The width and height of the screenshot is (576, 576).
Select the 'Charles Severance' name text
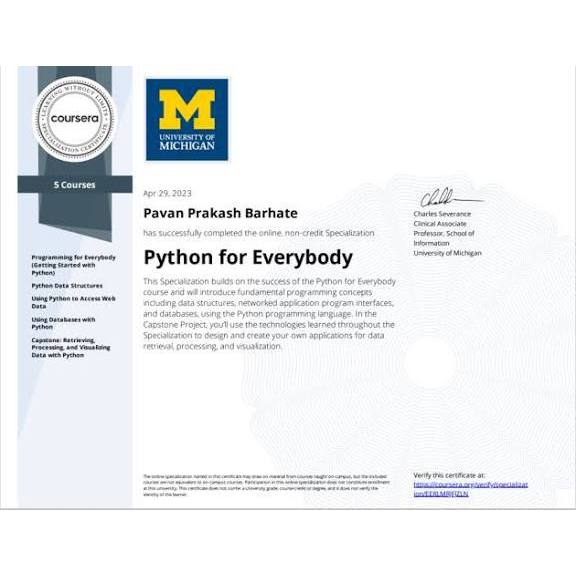[x=442, y=214]
